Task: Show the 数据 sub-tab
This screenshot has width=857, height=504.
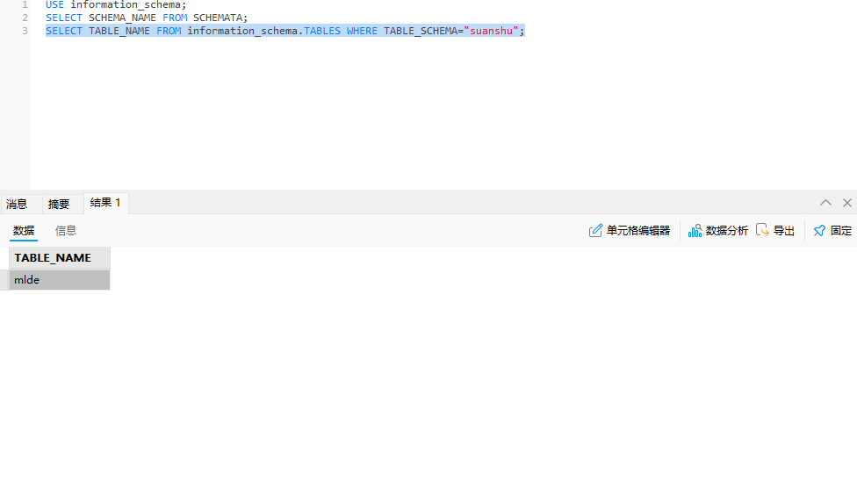Action: (24, 231)
